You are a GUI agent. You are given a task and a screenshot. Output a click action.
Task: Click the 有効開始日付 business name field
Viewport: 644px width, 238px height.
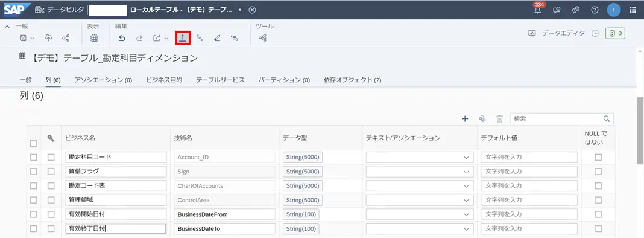click(x=116, y=214)
